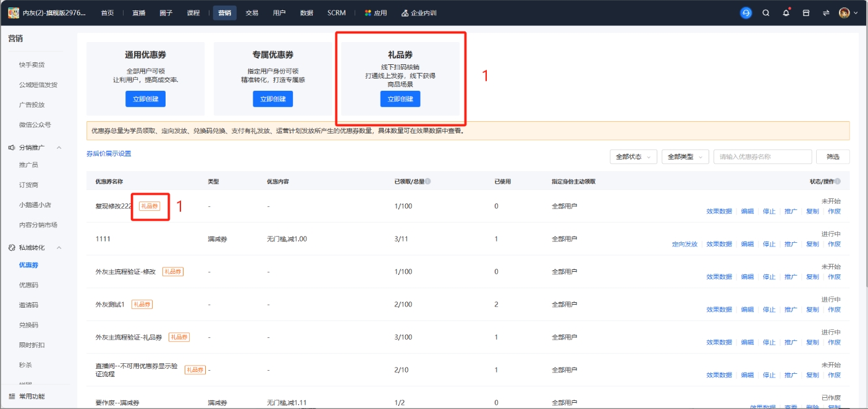The image size is (868, 409).
Task: Open customer service via the headset icon
Action: 747,12
